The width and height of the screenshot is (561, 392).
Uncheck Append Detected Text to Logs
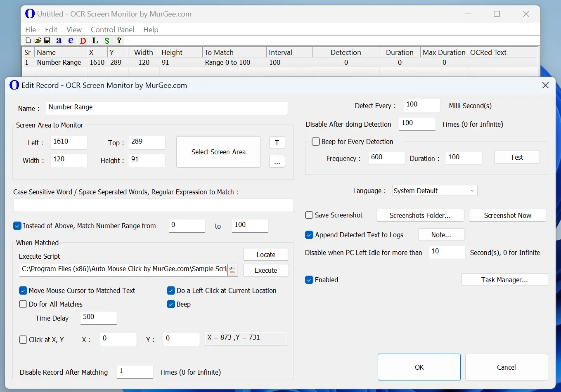pos(309,235)
